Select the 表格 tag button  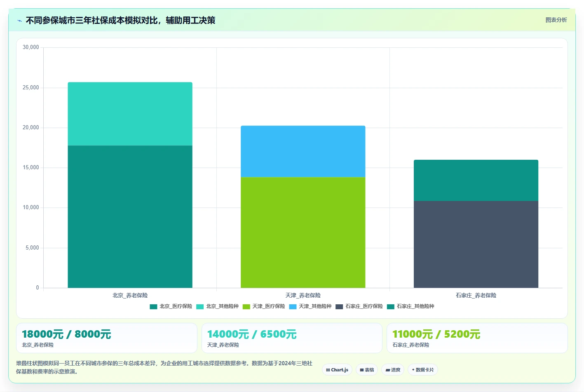[x=367, y=370]
